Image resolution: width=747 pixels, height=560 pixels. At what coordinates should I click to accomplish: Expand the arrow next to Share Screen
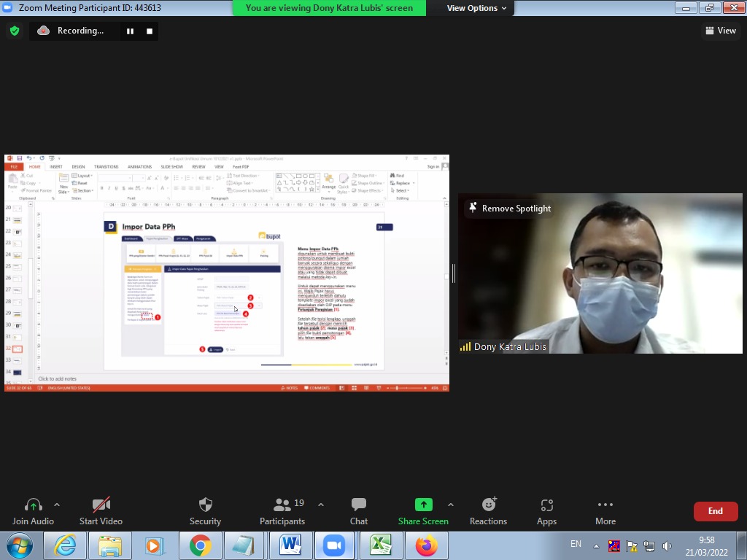coord(450,505)
